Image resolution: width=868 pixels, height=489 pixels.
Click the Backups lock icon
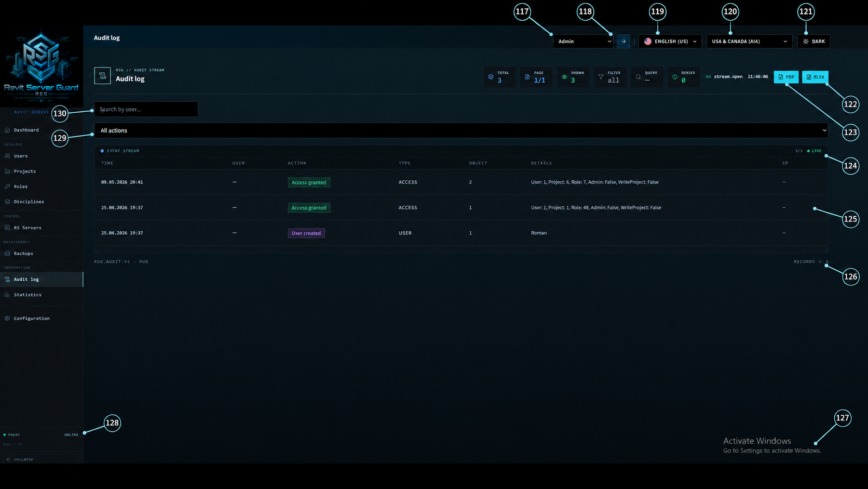pos(7,253)
